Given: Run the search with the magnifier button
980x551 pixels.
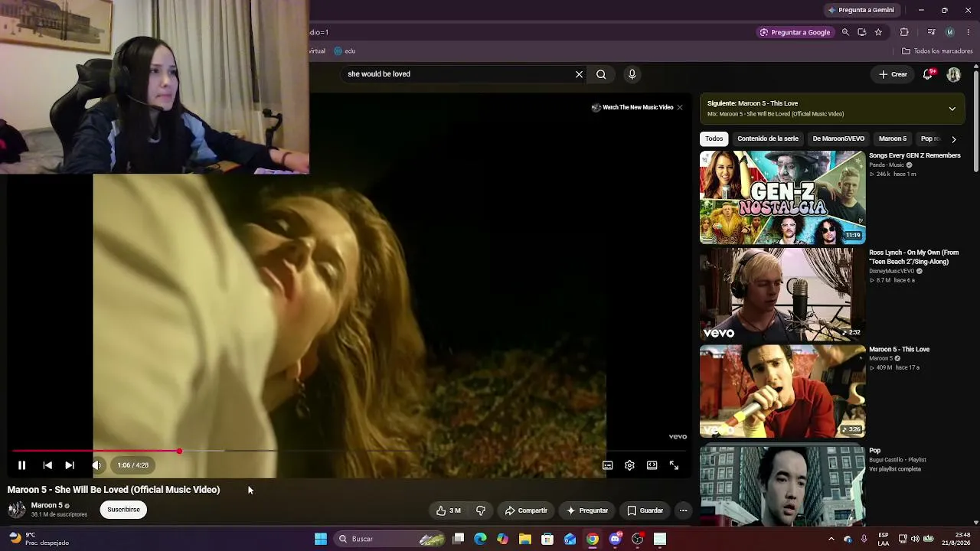Looking at the screenshot, I should pos(601,74).
